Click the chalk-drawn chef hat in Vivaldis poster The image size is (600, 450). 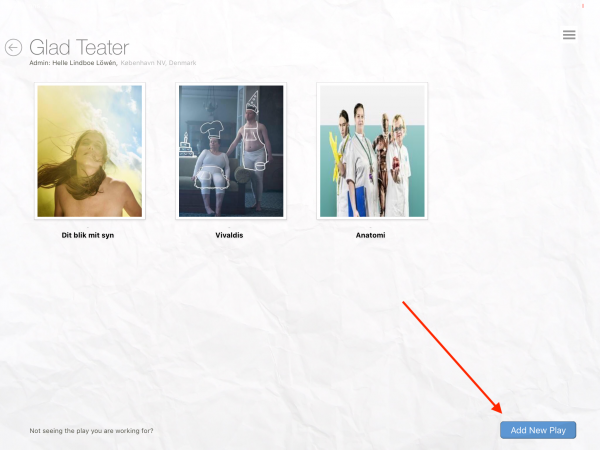pos(210,128)
